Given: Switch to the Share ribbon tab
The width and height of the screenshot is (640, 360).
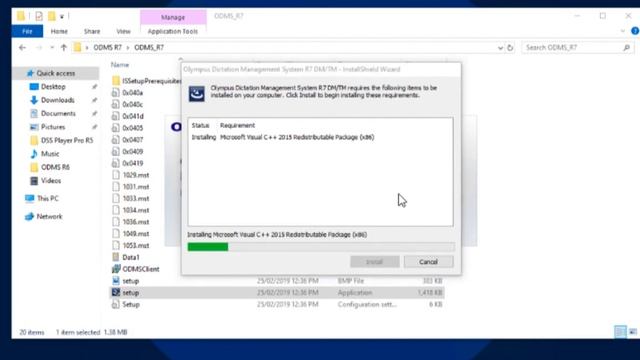Looking at the screenshot, I should pyautogui.click(x=92, y=31).
